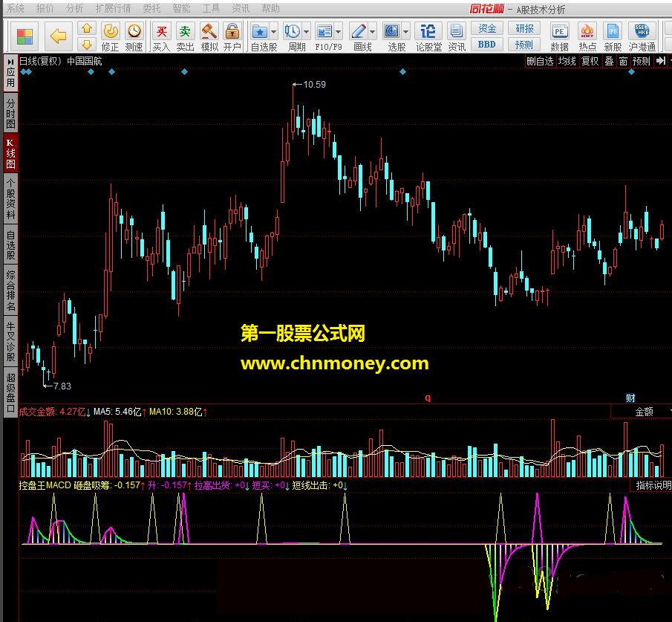Switch to K线图 sidebar tab
Viewport: 672px width, 622px height.
[10, 153]
